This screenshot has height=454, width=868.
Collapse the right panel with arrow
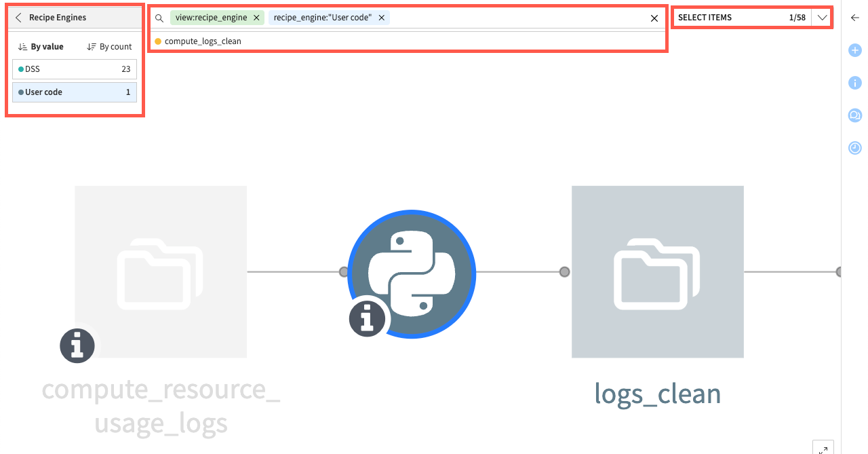855,18
